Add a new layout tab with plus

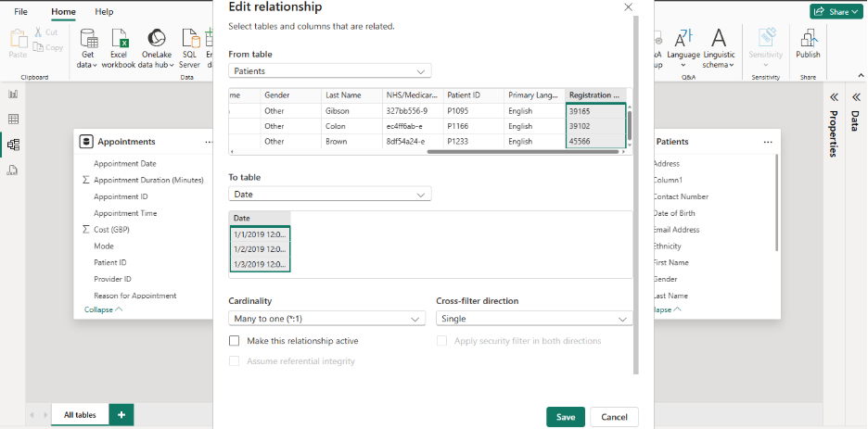point(121,414)
